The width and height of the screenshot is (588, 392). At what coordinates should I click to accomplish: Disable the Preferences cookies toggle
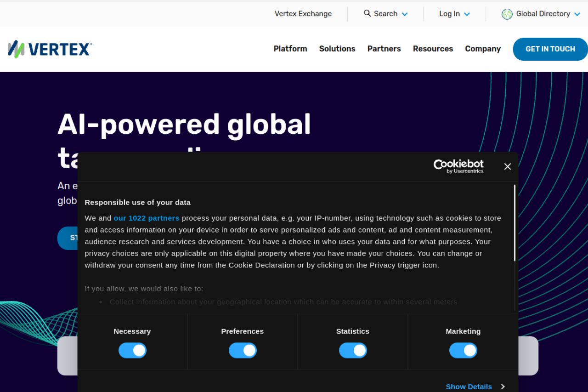click(243, 351)
